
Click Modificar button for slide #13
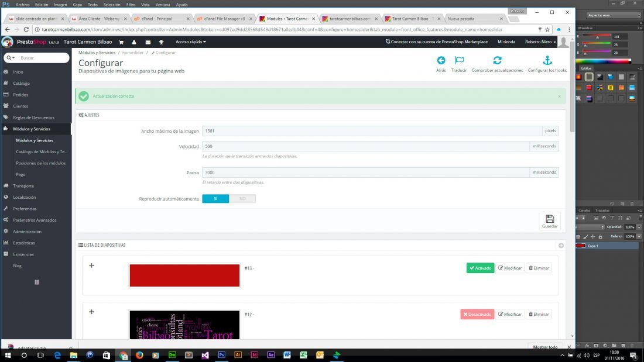click(x=510, y=268)
